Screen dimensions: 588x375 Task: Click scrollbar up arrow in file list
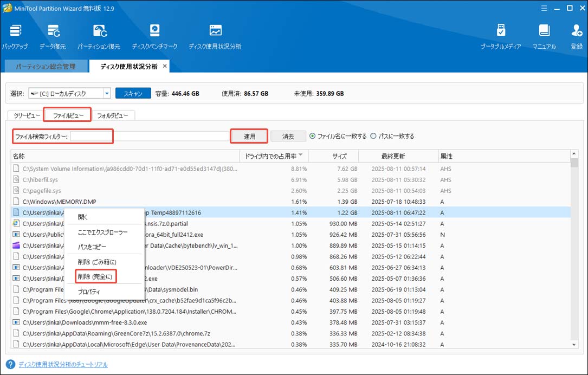point(574,154)
